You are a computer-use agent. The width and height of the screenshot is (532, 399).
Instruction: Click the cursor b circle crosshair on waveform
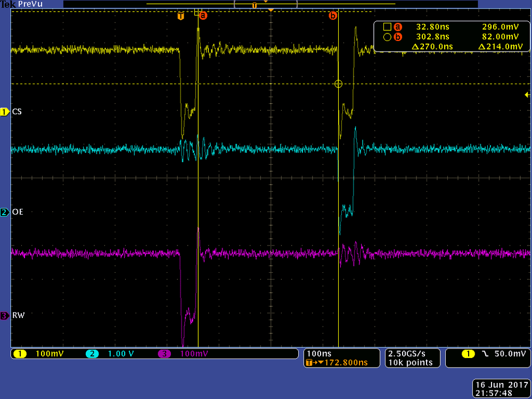click(338, 84)
